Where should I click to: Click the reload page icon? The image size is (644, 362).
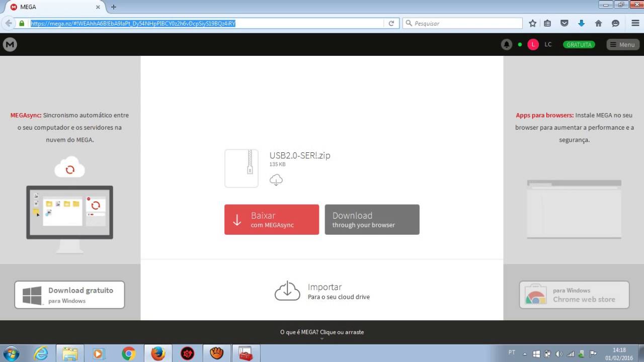tap(391, 23)
